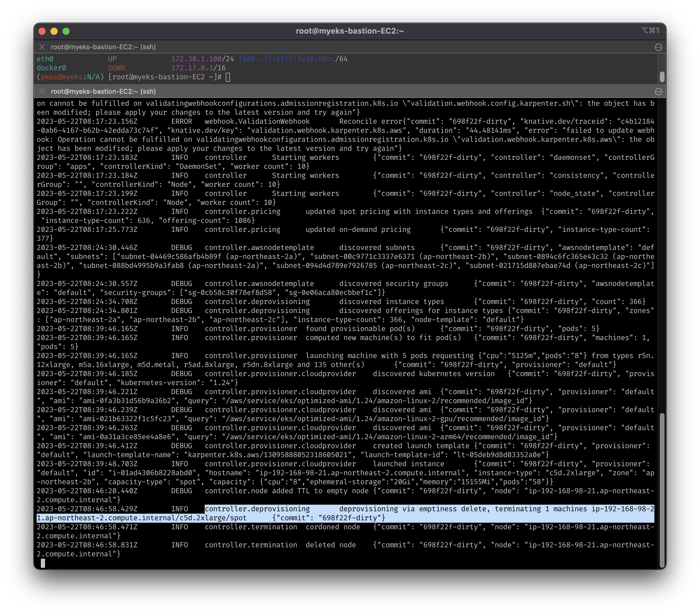Open the lower pane options menu icon
The width and height of the screenshot is (700, 614).
[x=658, y=92]
